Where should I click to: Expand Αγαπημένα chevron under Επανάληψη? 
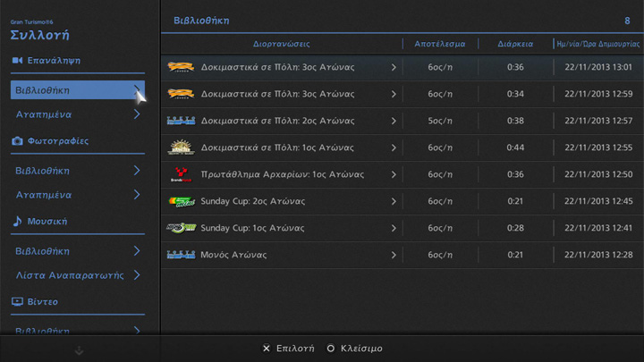coord(137,114)
